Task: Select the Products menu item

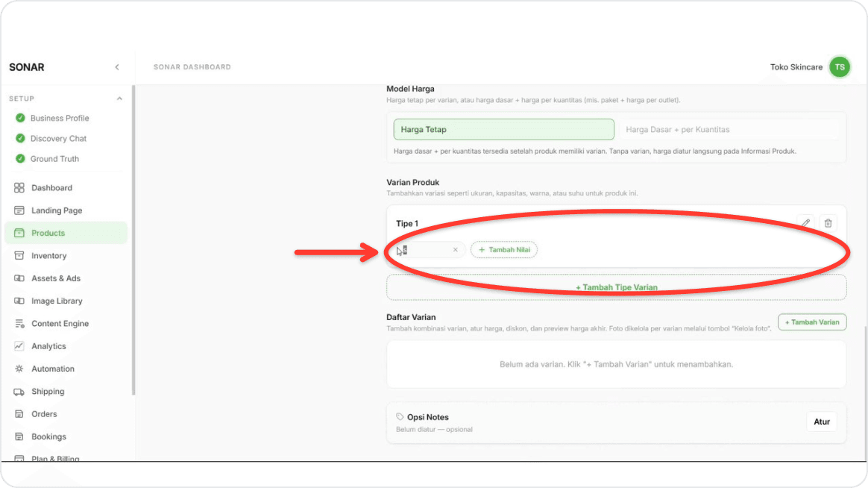Action: [x=66, y=234]
